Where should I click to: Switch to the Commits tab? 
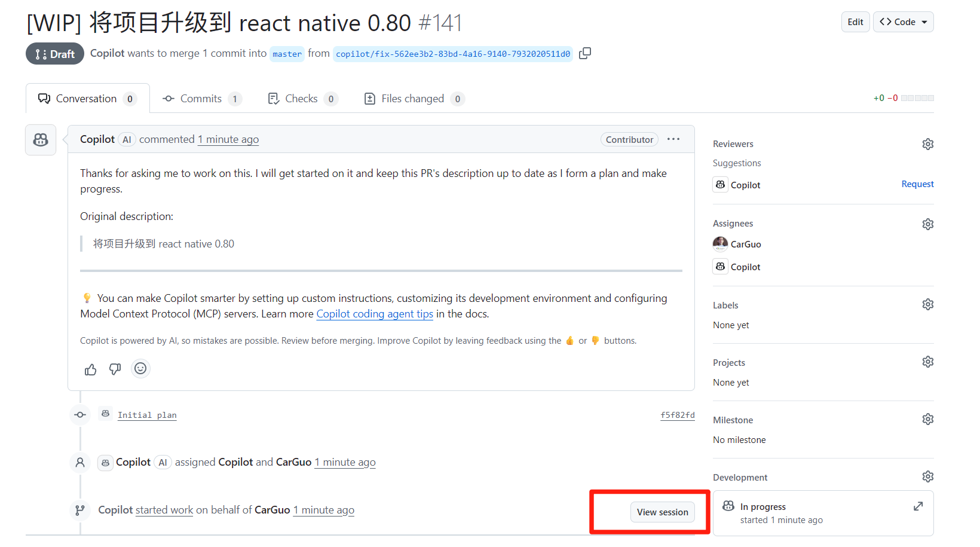click(202, 99)
